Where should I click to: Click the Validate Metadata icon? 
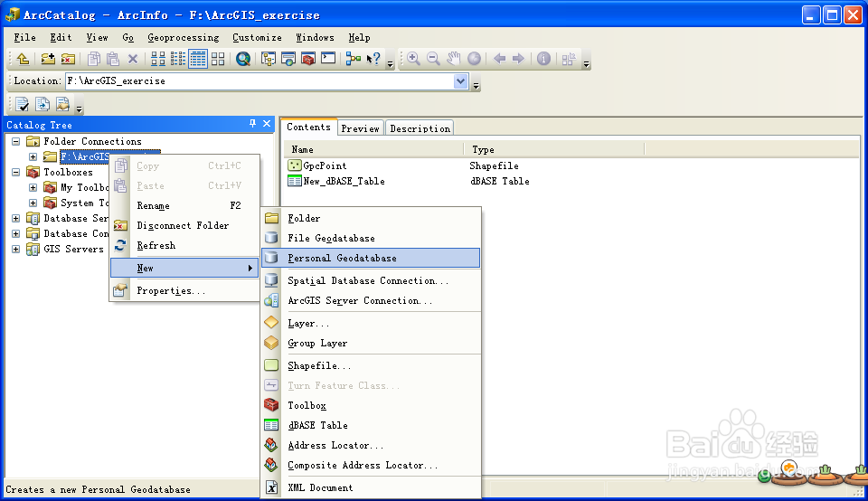[22, 104]
